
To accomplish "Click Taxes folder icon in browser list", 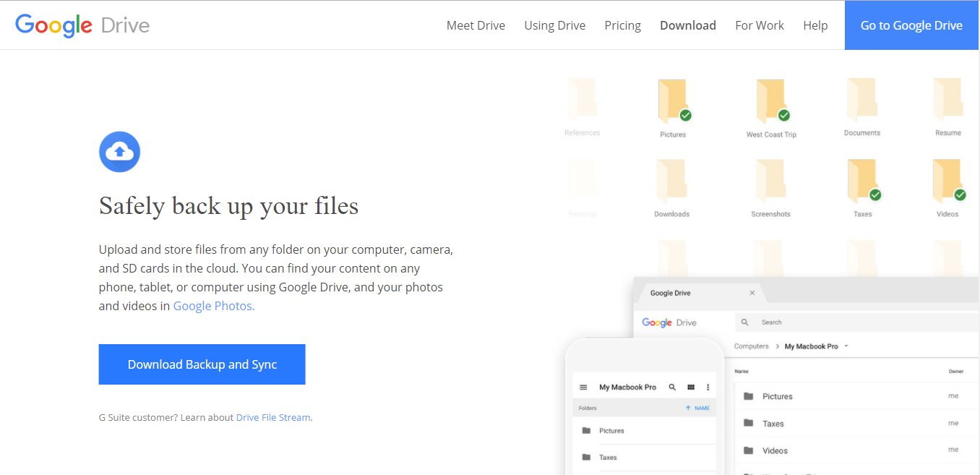I will [x=749, y=424].
